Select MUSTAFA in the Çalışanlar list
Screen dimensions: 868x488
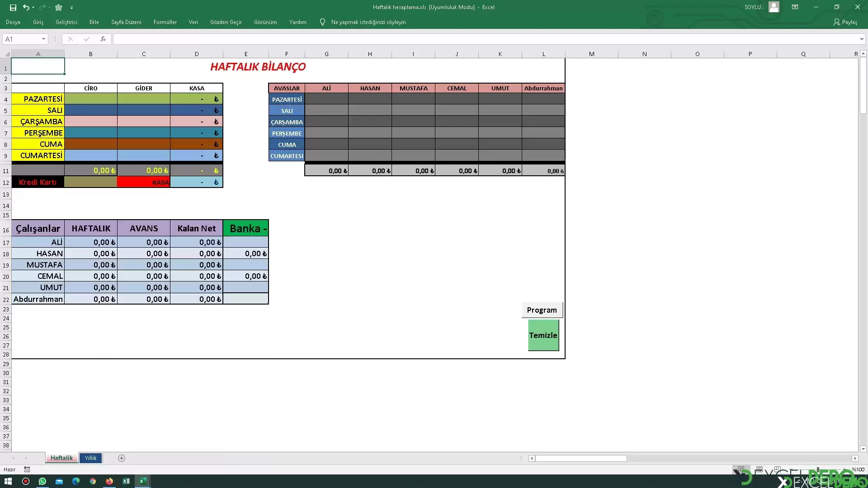tap(38, 265)
